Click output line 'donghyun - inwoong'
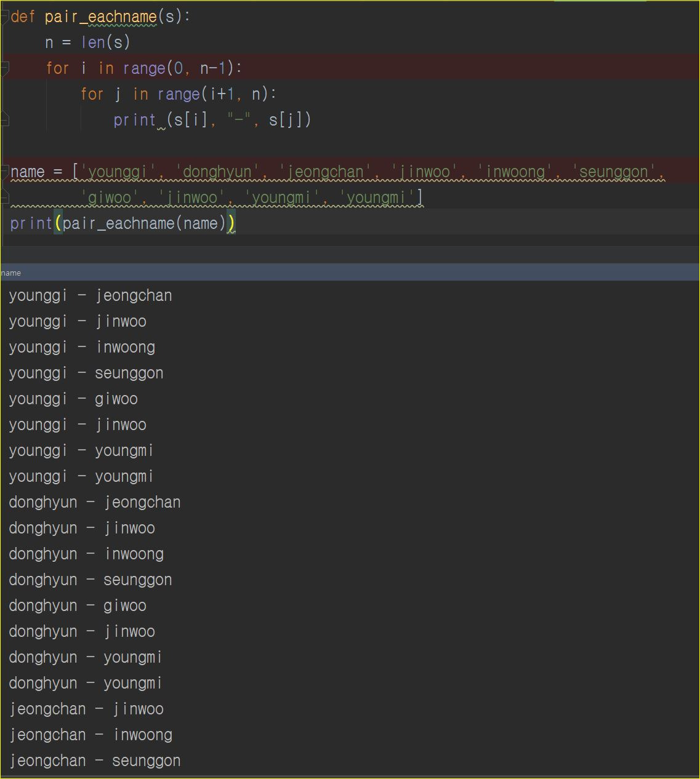This screenshot has height=779, width=700. point(86,554)
